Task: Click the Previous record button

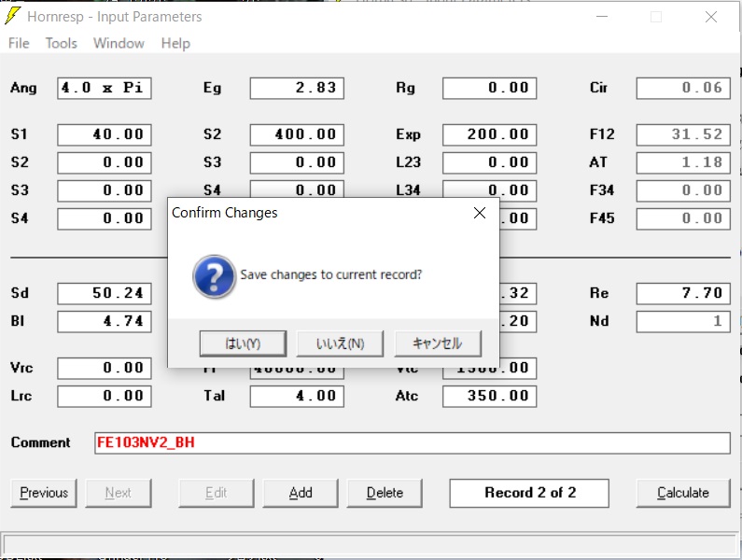Action: [44, 493]
